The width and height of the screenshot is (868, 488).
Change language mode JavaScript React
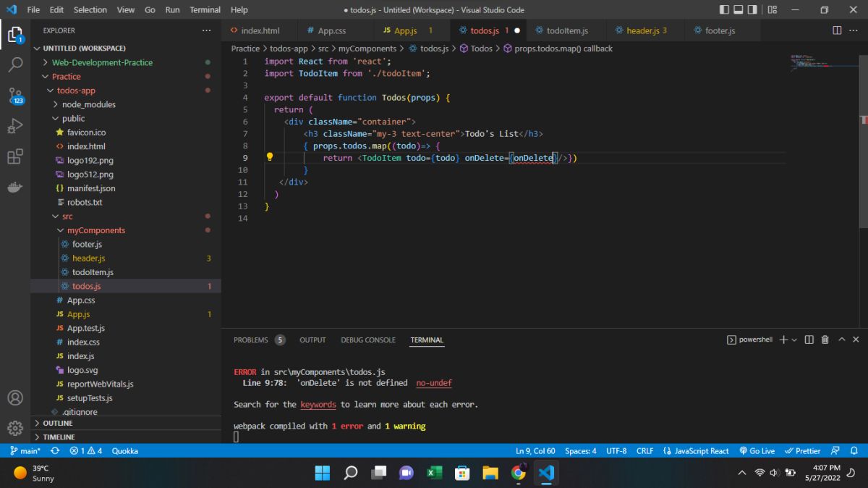[x=696, y=450]
